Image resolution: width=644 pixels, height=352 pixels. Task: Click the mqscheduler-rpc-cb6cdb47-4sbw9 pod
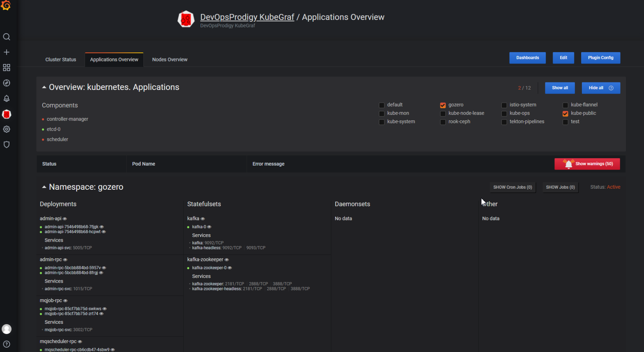pos(77,350)
